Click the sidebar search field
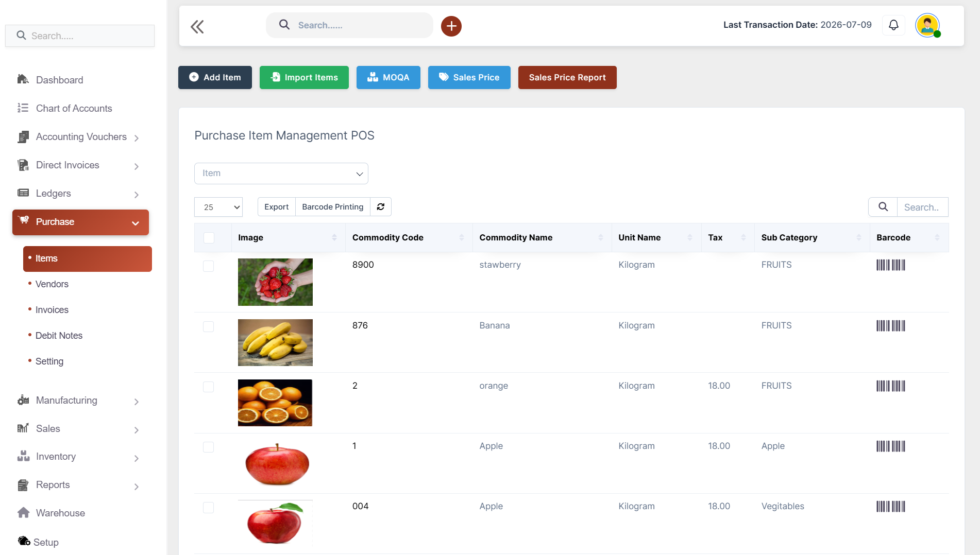Screen dimensions: 980x555 [x=80, y=36]
